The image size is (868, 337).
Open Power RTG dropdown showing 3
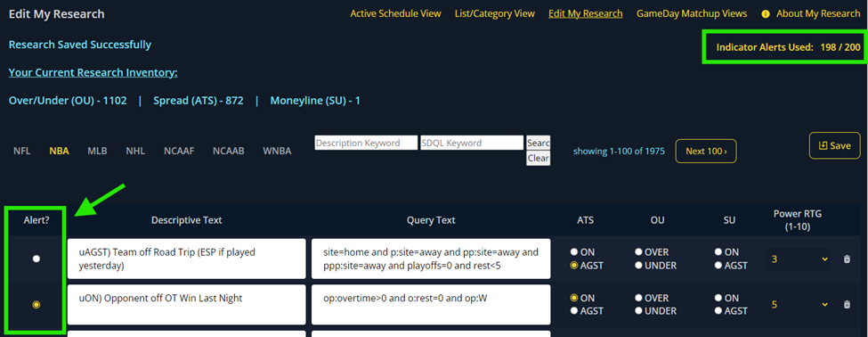797,259
